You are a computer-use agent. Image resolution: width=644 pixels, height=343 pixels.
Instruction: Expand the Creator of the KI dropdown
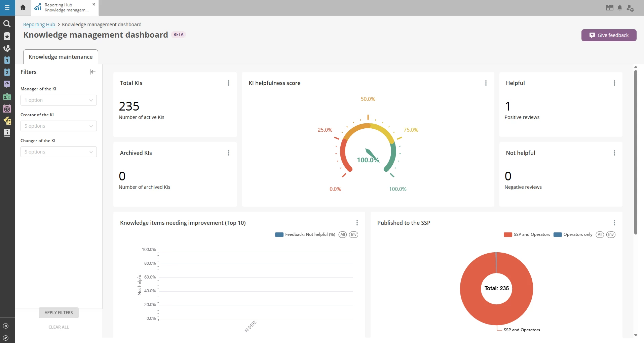pos(59,126)
